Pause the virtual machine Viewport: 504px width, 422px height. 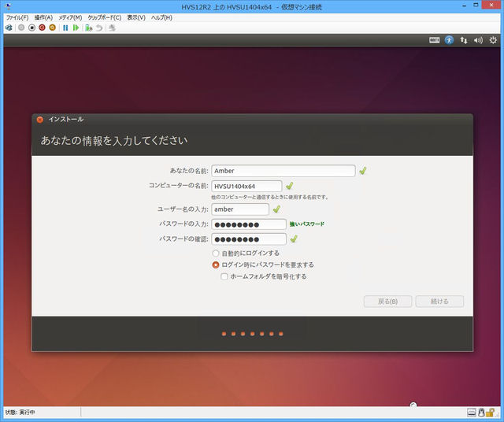[65, 28]
